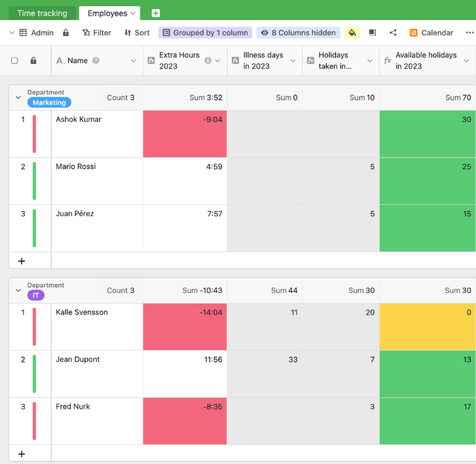
Task: Click the Filter button
Action: tap(97, 33)
